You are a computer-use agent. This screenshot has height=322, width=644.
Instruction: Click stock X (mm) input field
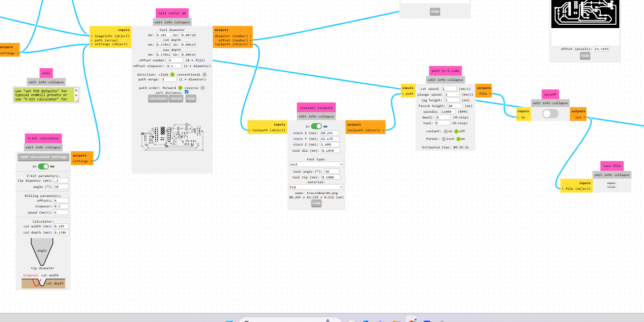(330, 133)
